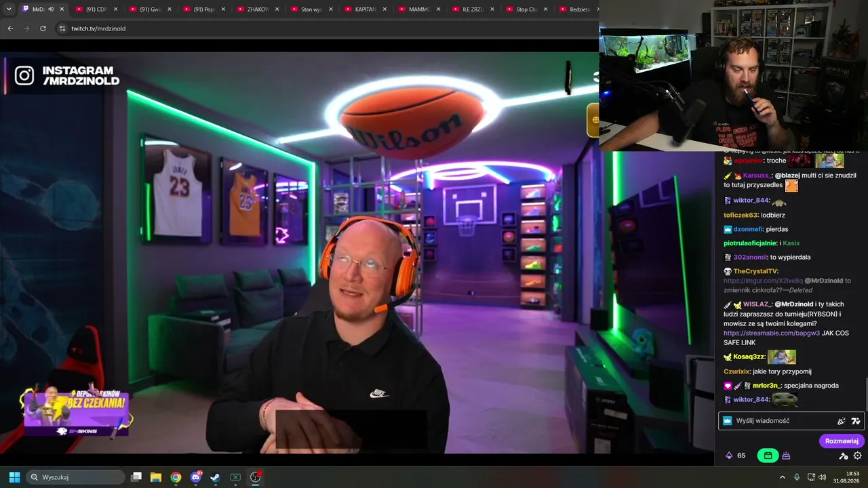Open the taskbar clock showing 18:53

(848, 477)
